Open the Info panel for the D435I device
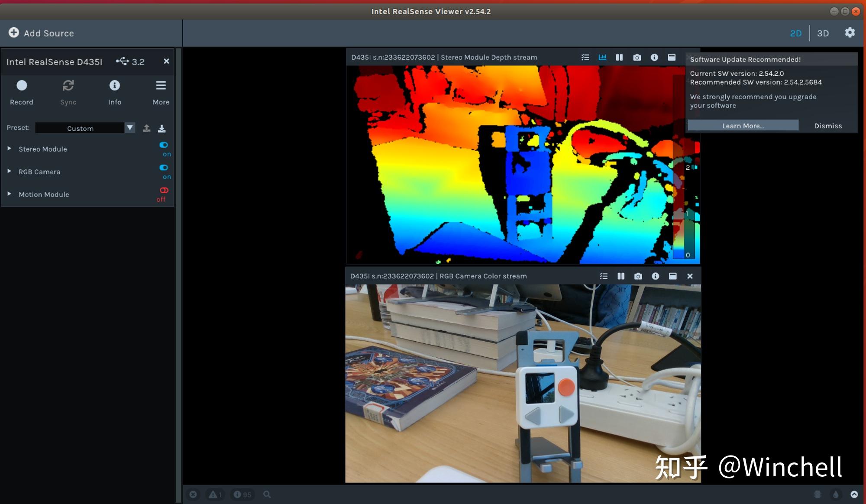Viewport: 866px width, 504px height. (x=115, y=85)
